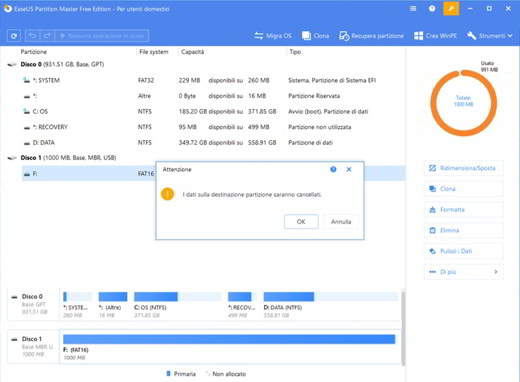Image resolution: width=520 pixels, height=382 pixels.
Task: Select the SYSTEM partition row
Action: click(x=213, y=80)
